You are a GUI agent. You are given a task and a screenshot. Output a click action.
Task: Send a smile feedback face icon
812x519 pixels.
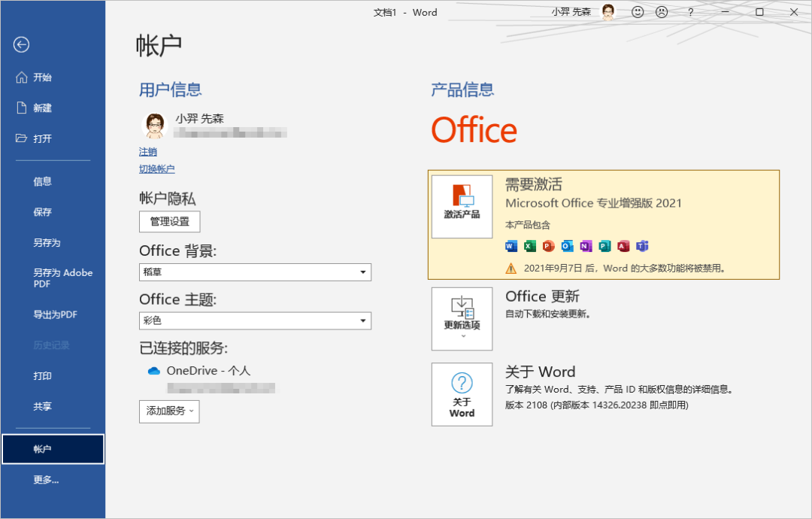tap(638, 12)
